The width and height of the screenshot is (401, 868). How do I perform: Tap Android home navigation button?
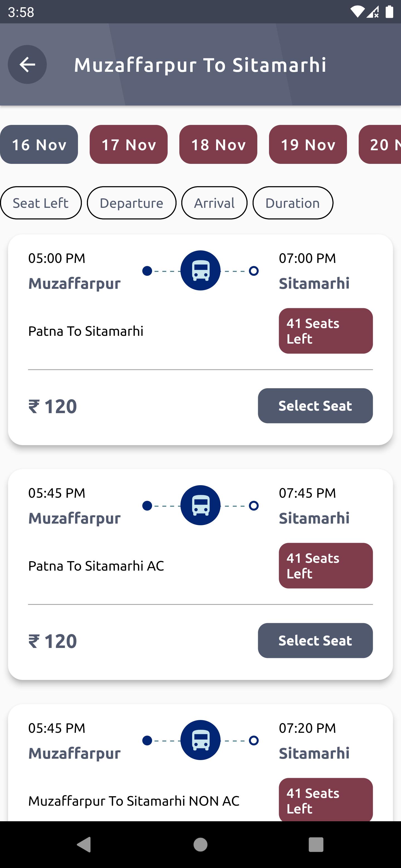point(200,844)
